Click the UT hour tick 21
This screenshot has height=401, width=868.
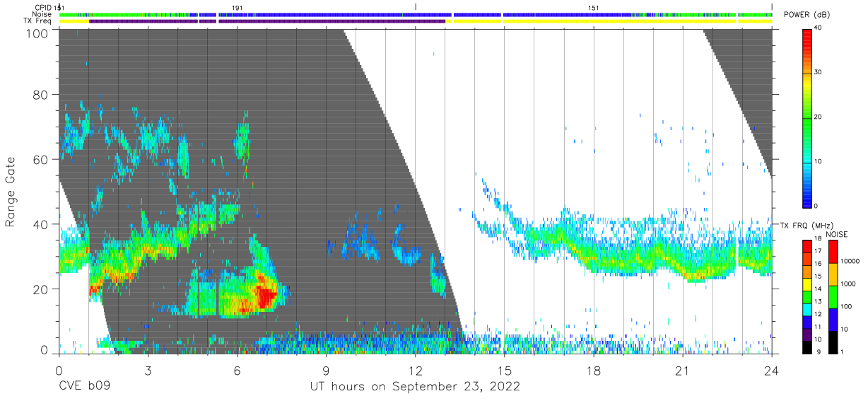683,371
